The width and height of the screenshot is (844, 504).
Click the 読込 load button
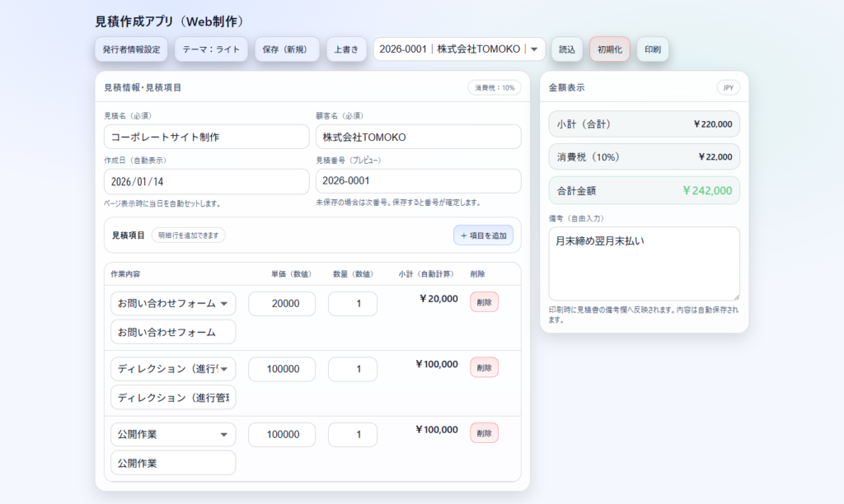[567, 49]
